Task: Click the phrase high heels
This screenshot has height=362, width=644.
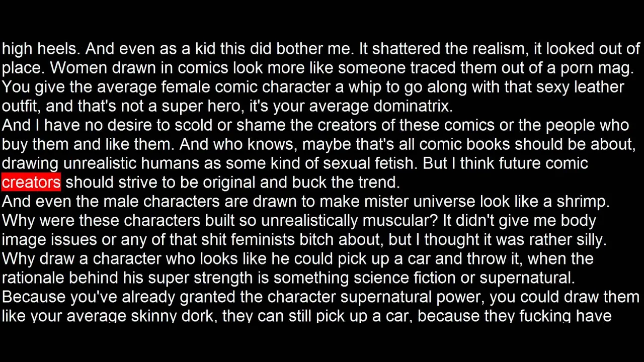Action: pyautogui.click(x=41, y=49)
